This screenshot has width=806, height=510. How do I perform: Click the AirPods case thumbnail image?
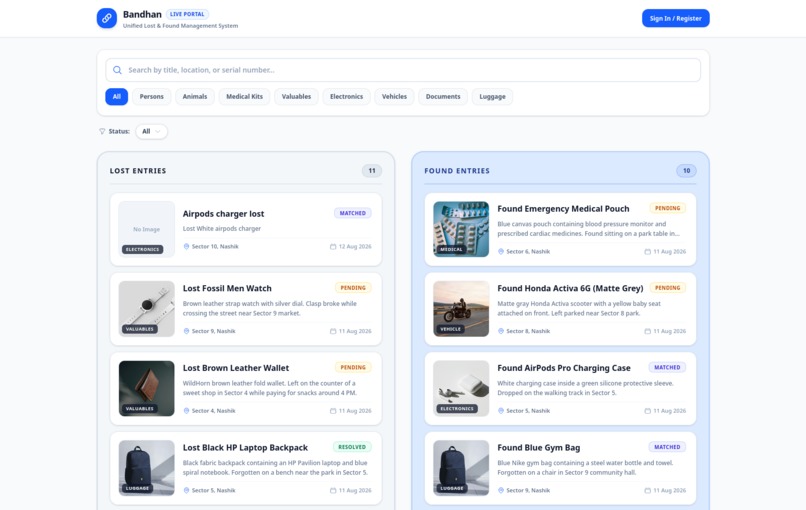461,389
